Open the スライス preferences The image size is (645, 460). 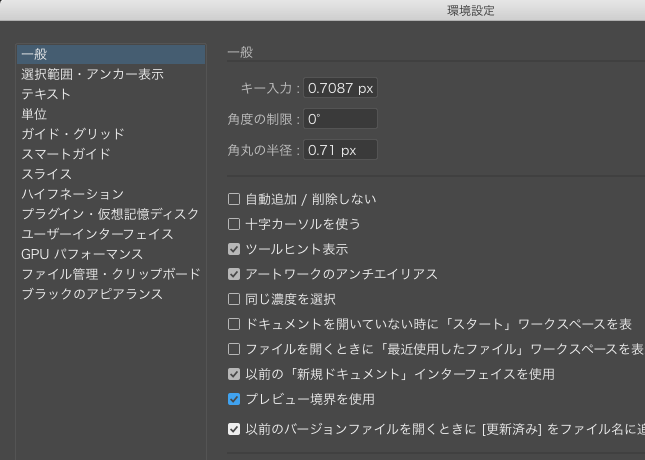coord(111,174)
